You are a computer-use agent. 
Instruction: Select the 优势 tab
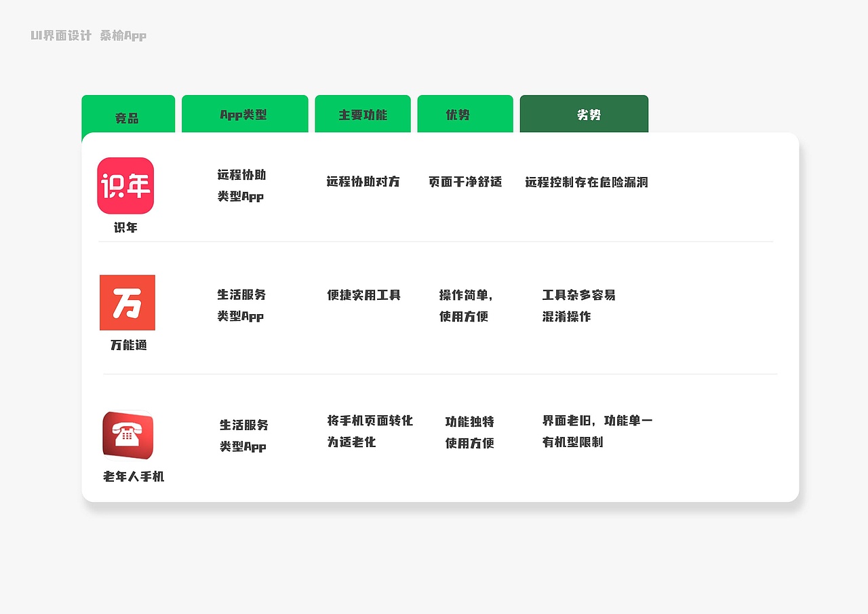[x=465, y=114]
